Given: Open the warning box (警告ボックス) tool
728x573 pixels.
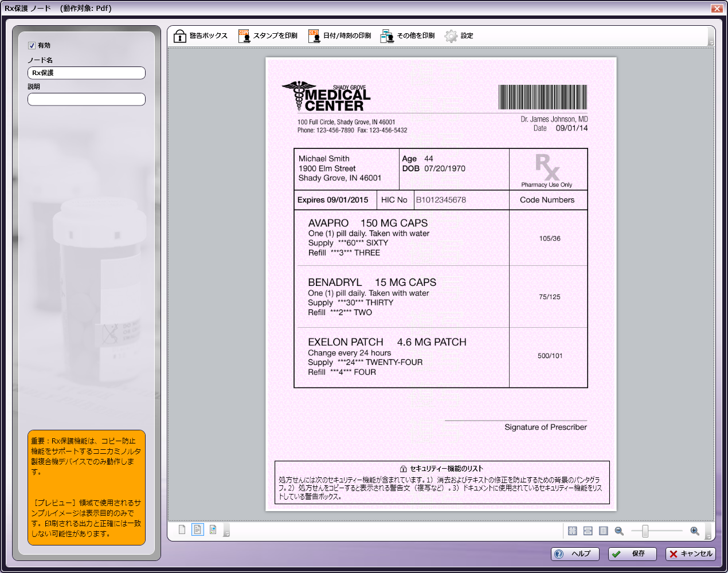Looking at the screenshot, I should tap(201, 36).
